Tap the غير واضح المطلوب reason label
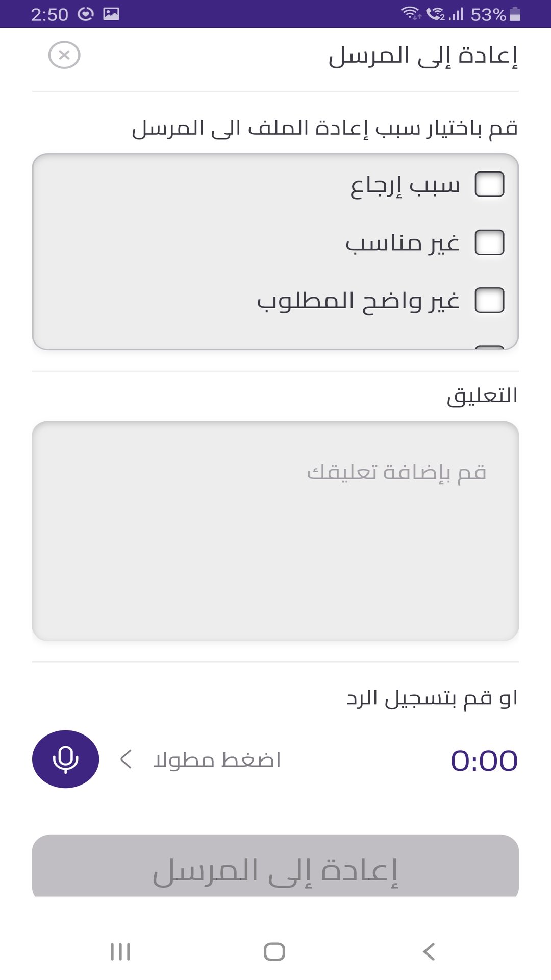Screen dimensions: 551x980 tap(358, 301)
